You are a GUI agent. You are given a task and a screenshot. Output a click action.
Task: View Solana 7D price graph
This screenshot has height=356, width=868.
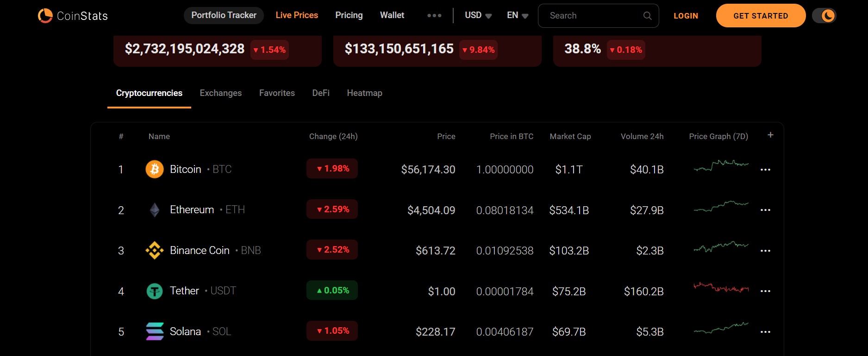pyautogui.click(x=721, y=328)
